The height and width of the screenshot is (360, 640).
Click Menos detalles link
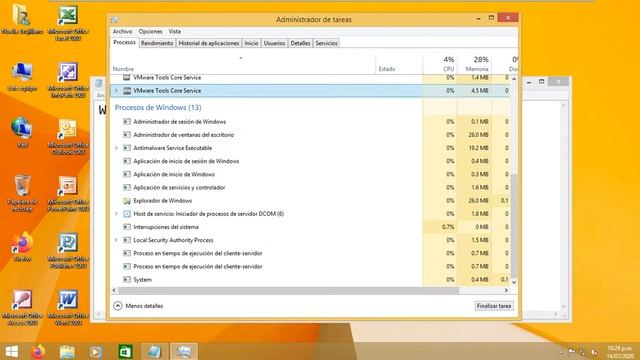pyautogui.click(x=144, y=306)
